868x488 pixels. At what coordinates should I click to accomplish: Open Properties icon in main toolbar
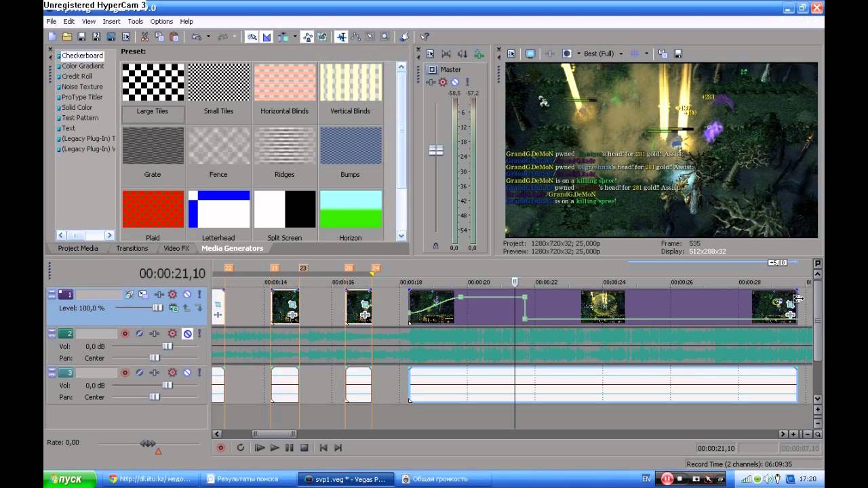point(125,37)
